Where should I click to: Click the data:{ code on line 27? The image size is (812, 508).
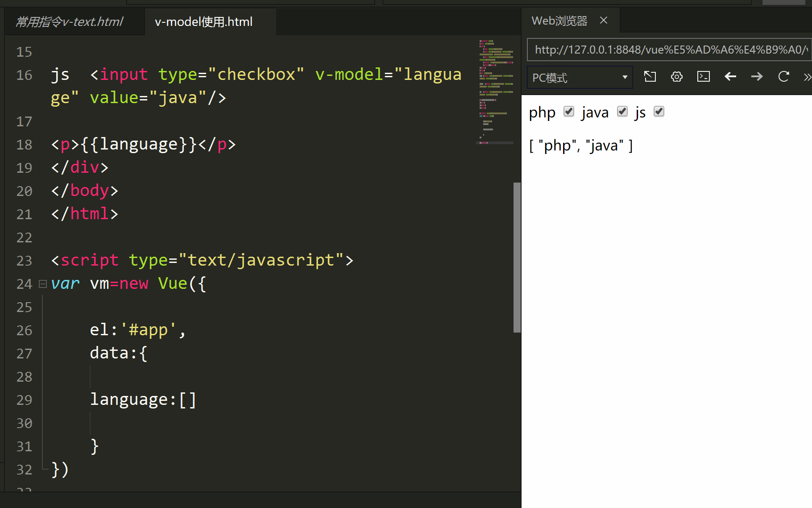tap(119, 353)
